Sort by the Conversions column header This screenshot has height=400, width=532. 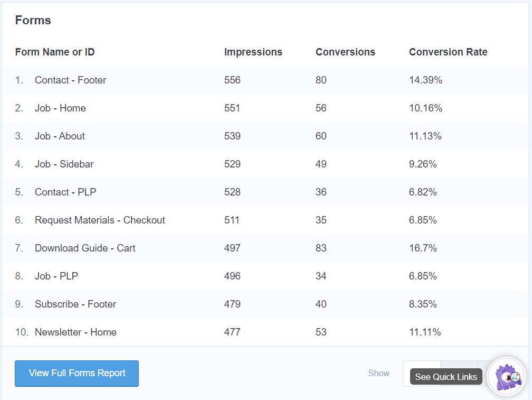(x=345, y=52)
